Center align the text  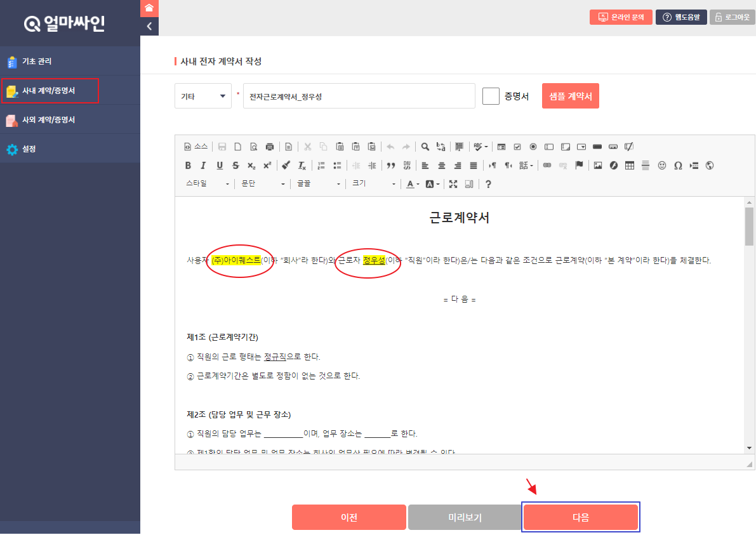(x=441, y=165)
